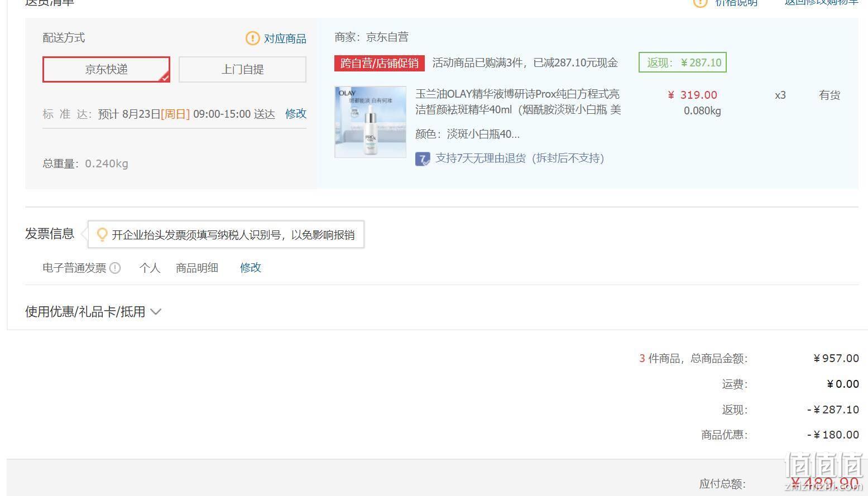The image size is (868, 496).
Task: Click the 跨自营/店铺促销 promotion tag
Action: [x=380, y=63]
